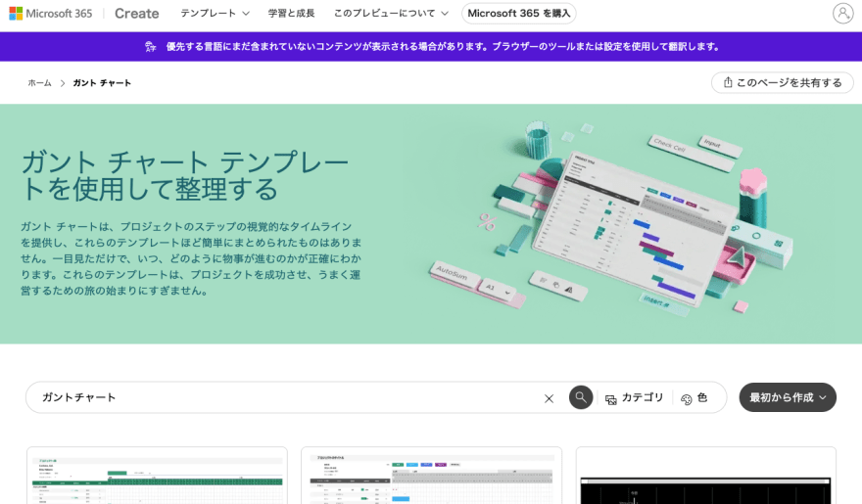Click the Microsoft 365 を購入 button
862x504 pixels.
(519, 13)
